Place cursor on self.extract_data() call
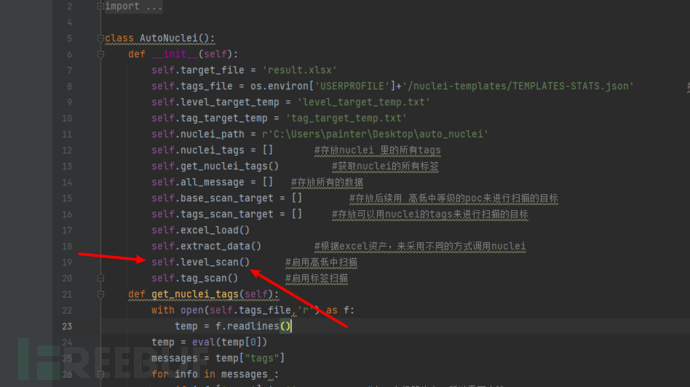Image resolution: width=690 pixels, height=387 pixels. pos(206,246)
